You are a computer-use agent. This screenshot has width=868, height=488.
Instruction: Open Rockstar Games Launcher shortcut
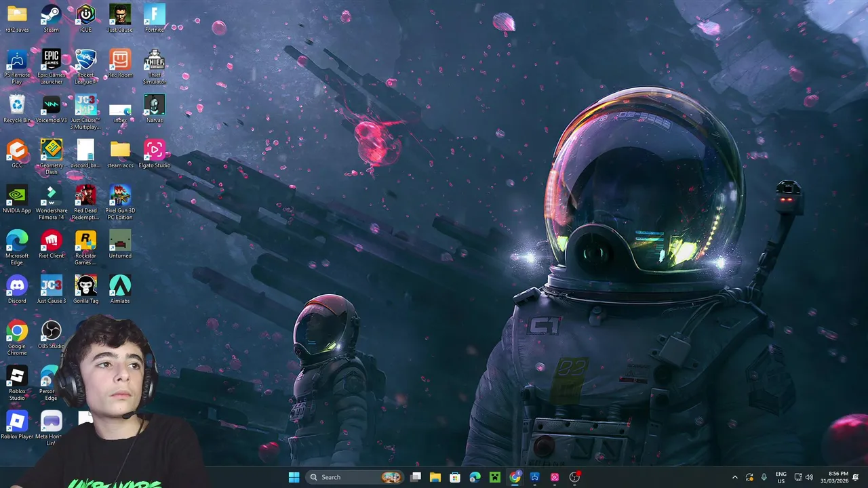(x=85, y=247)
